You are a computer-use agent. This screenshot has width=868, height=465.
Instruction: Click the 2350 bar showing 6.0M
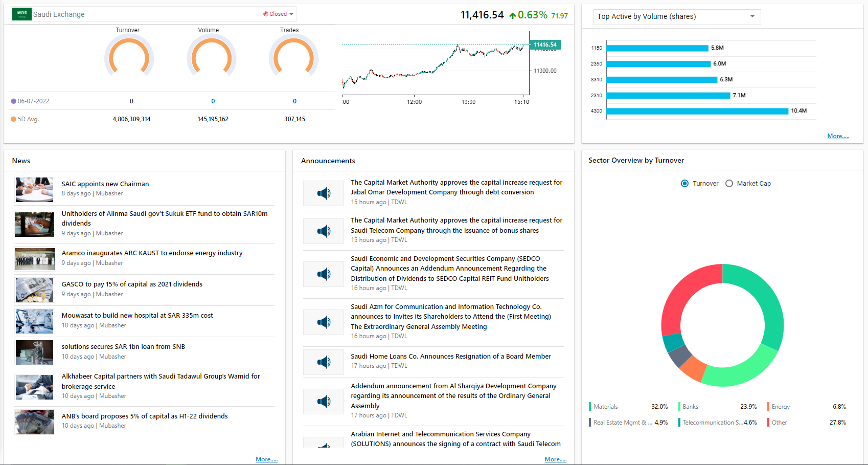point(658,64)
